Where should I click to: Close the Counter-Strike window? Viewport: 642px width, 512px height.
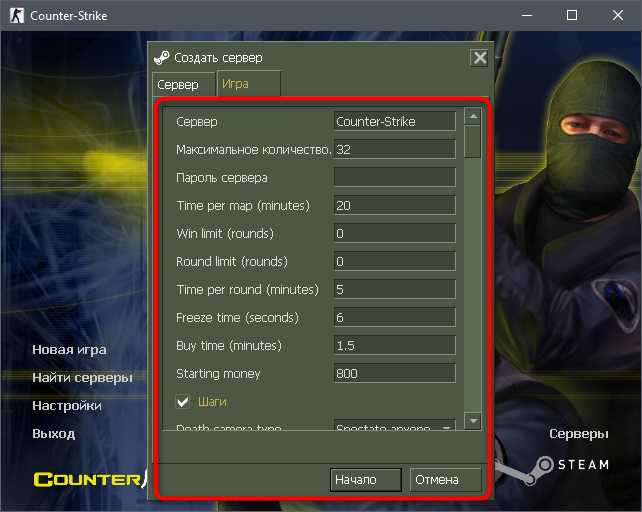click(x=617, y=16)
